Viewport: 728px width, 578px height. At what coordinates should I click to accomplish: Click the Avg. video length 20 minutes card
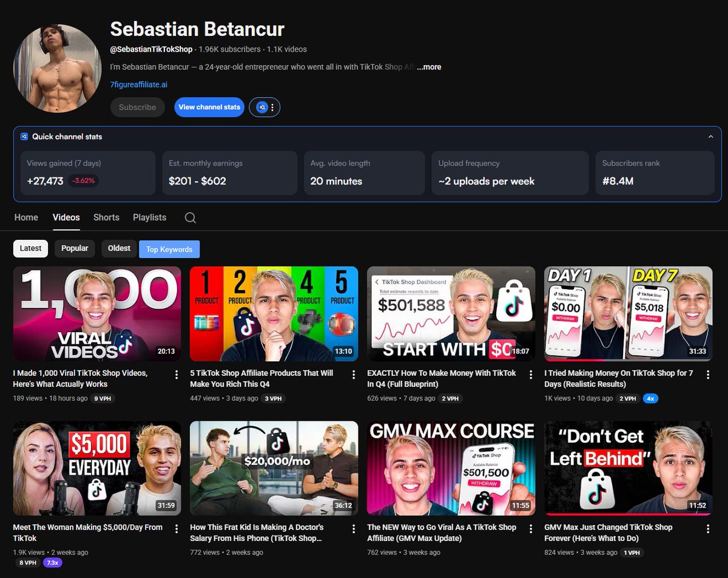364,173
